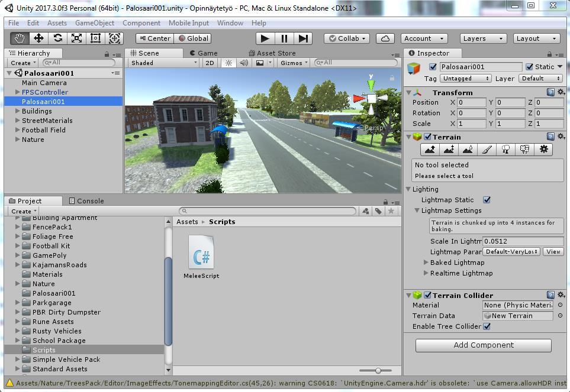The height and width of the screenshot is (392, 570).
Task: Open the Layer dropdown Default
Action: [541, 79]
